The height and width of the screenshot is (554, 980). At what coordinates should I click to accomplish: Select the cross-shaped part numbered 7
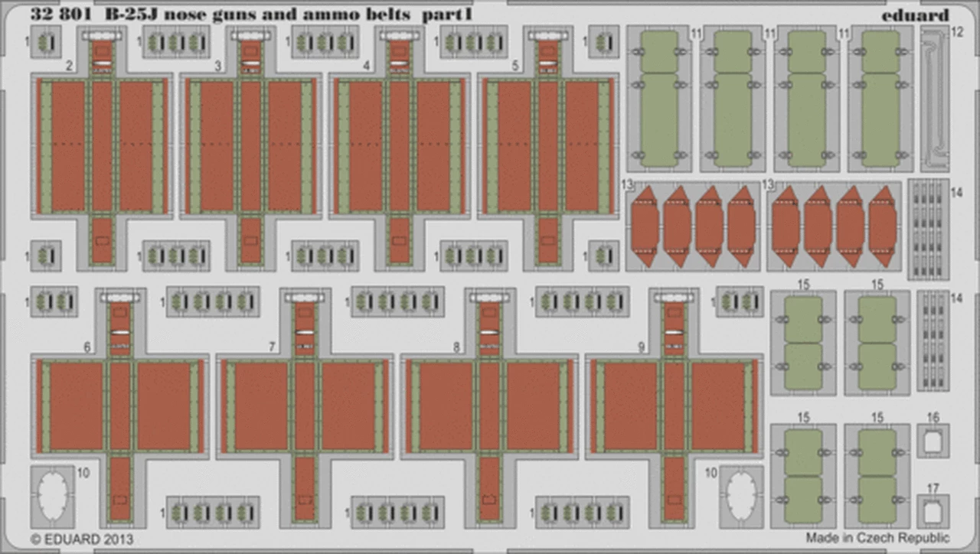(x=305, y=406)
